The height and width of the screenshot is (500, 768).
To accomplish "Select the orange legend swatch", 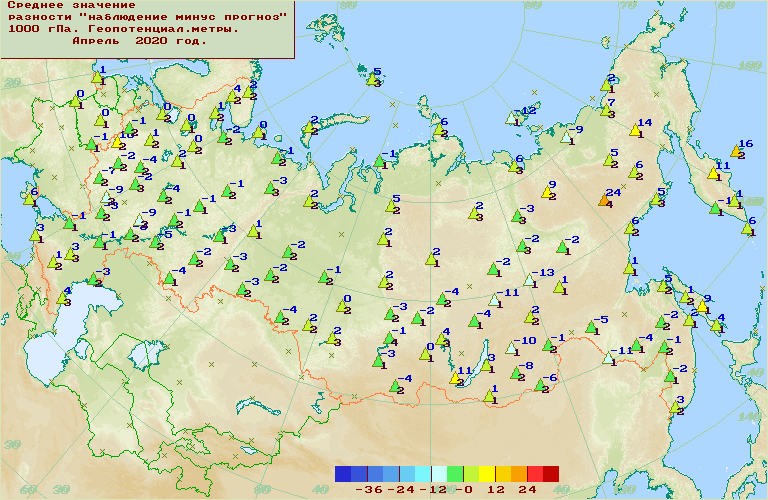I will (519, 474).
